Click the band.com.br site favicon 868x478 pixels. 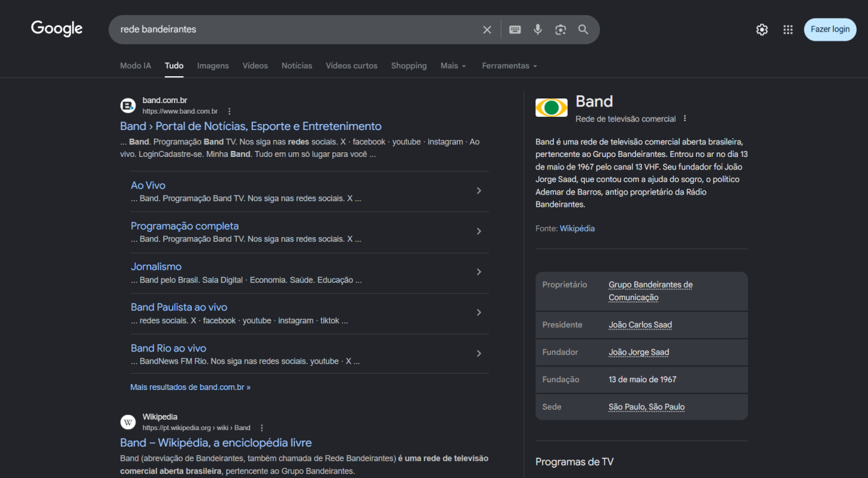click(127, 105)
